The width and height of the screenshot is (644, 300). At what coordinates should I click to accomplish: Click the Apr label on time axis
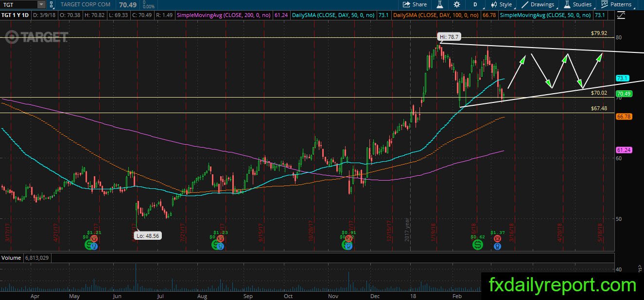tap(35, 295)
